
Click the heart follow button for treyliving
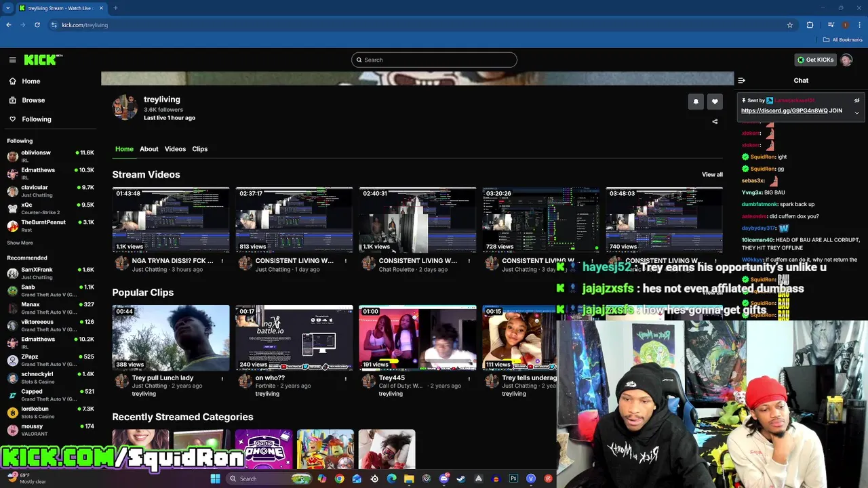click(715, 102)
